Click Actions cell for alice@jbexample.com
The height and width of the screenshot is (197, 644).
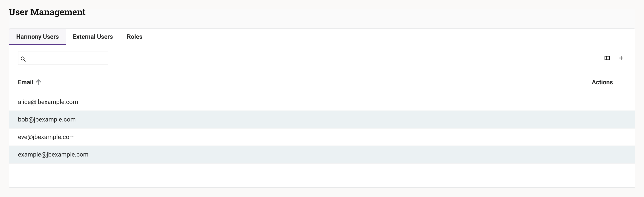click(x=602, y=102)
